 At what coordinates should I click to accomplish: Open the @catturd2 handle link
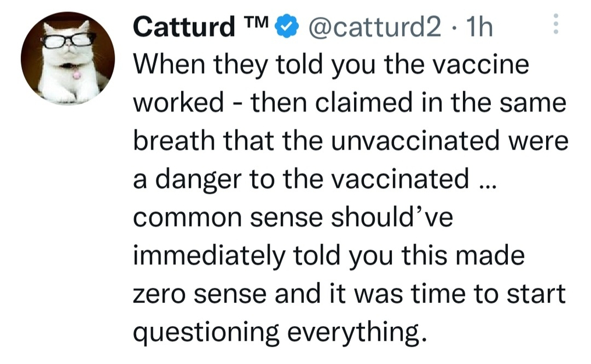pyautogui.click(x=374, y=27)
